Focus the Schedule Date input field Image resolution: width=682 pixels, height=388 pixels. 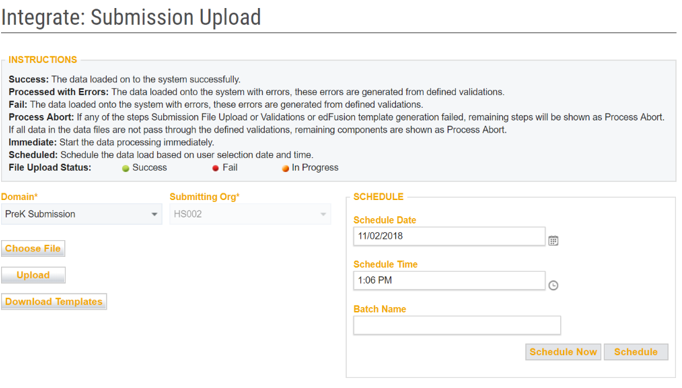(449, 236)
